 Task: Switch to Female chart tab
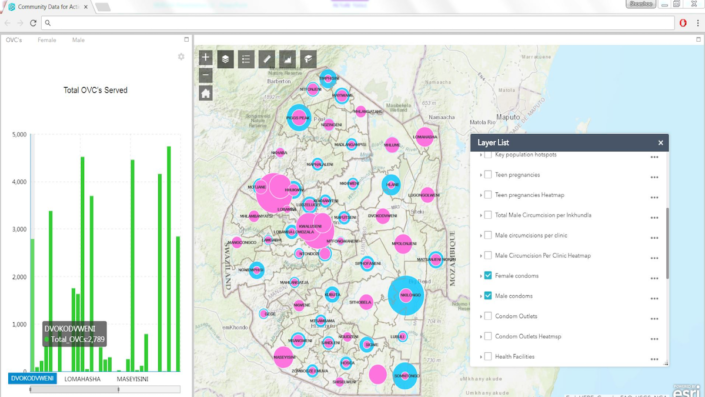[x=47, y=40]
